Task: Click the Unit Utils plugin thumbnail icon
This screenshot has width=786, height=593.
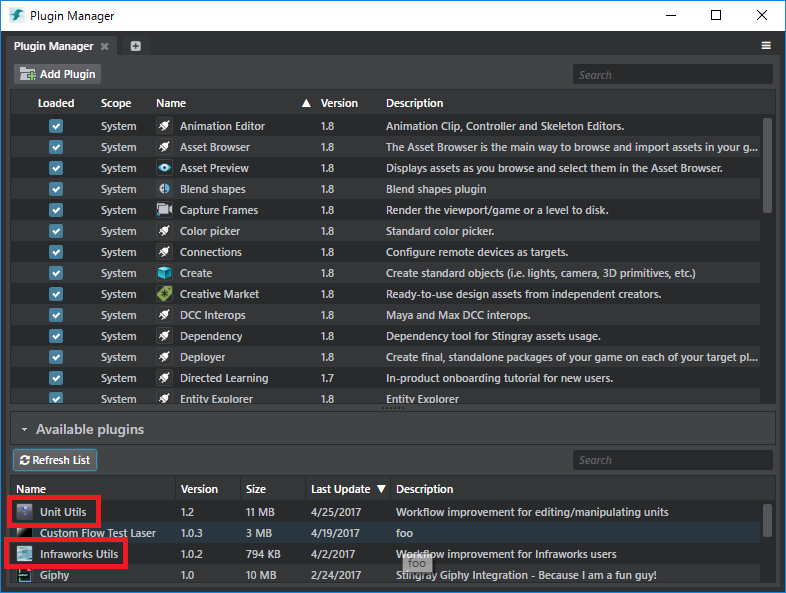Action: [24, 512]
